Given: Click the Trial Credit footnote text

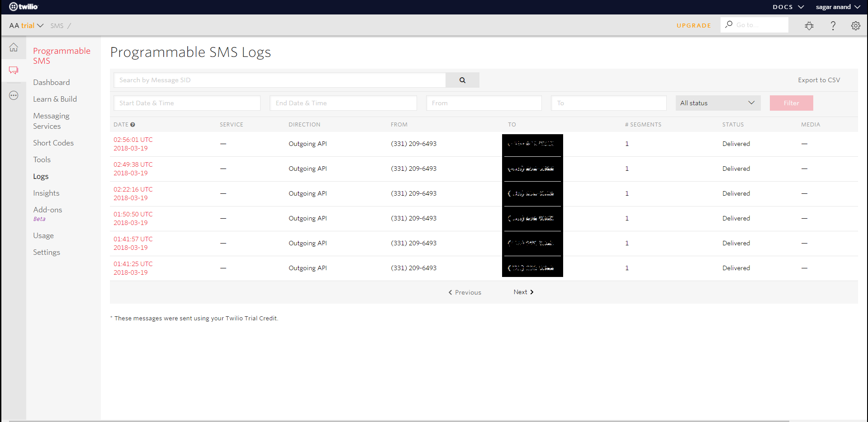Looking at the screenshot, I should point(194,318).
